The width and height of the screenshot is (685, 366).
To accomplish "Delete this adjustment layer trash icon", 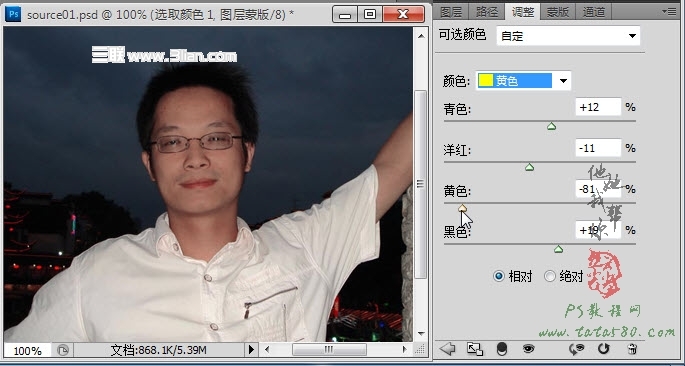I will coord(632,349).
